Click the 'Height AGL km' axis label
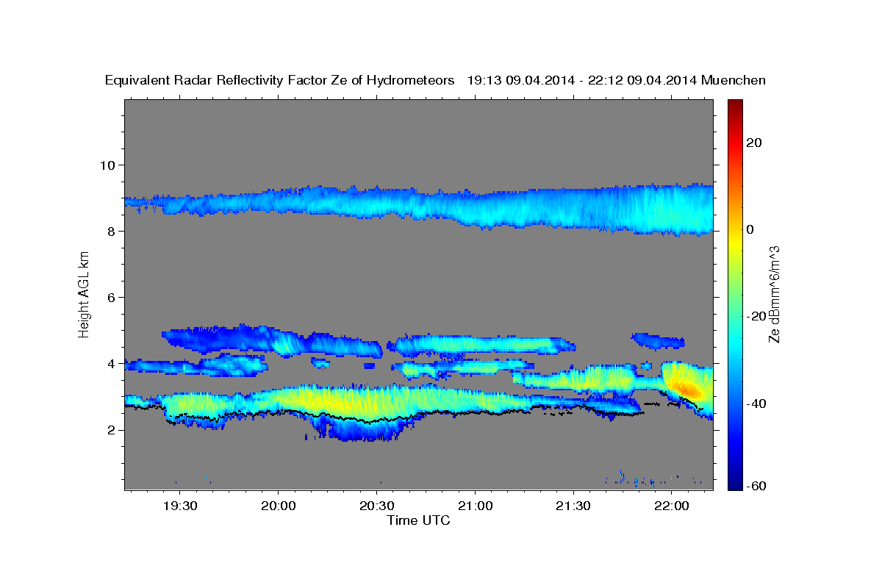 [85, 295]
